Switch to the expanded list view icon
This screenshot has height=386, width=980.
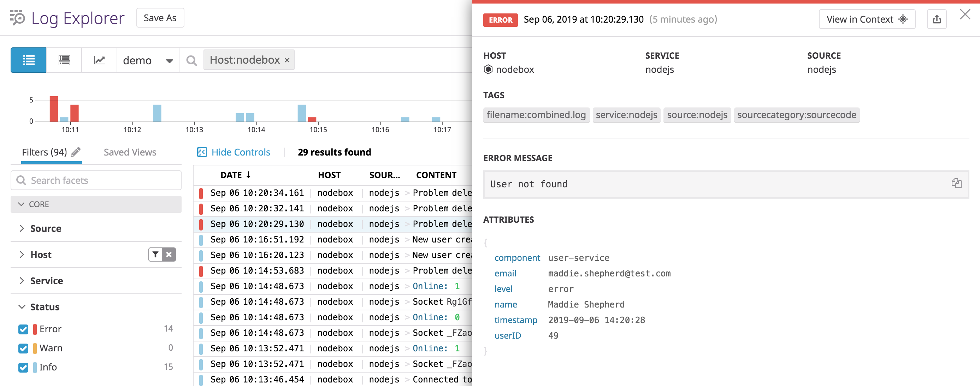coord(64,60)
